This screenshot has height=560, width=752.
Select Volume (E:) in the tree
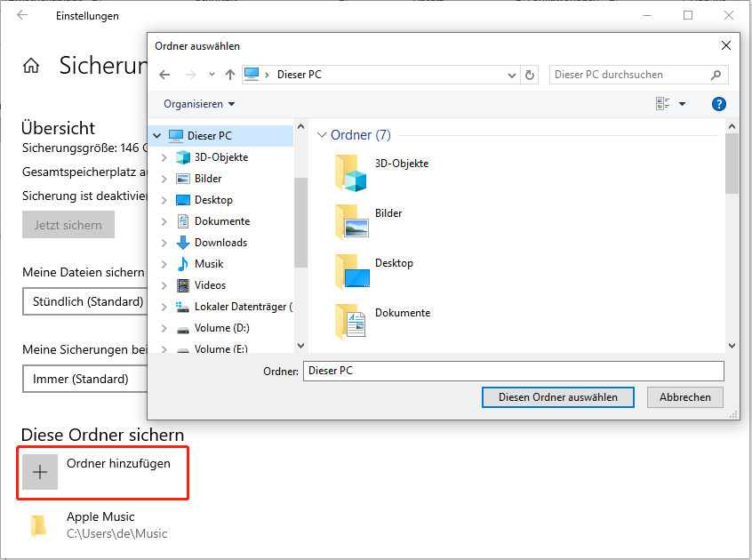221,349
